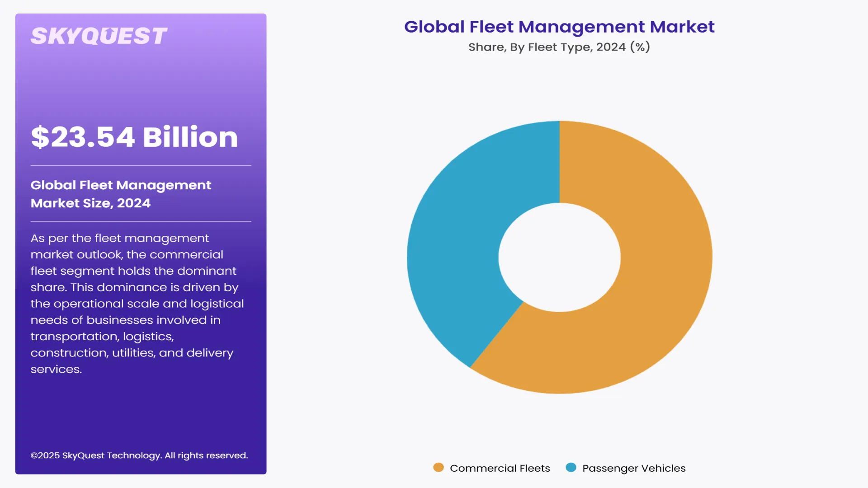Click the 'delivery services' text in paragraph

[x=209, y=353]
